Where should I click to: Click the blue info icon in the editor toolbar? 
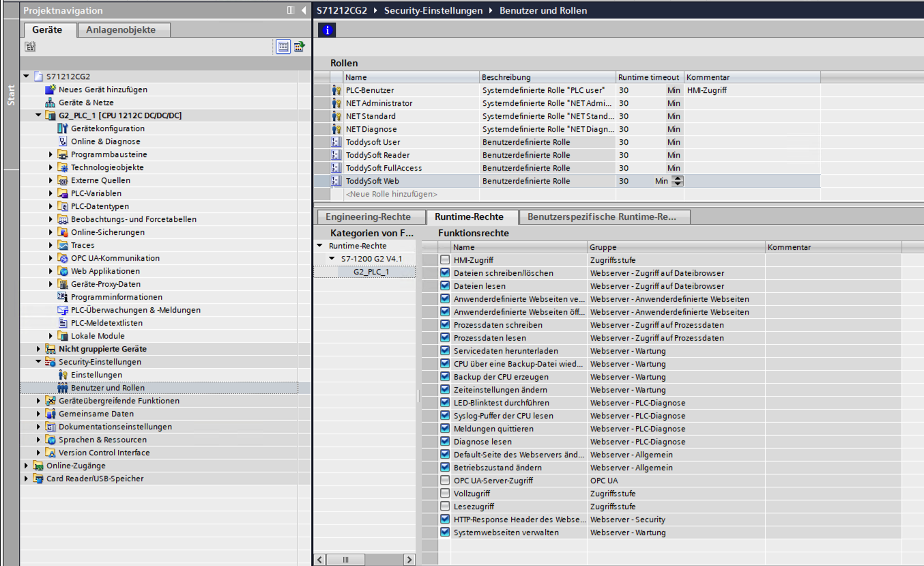point(328,30)
